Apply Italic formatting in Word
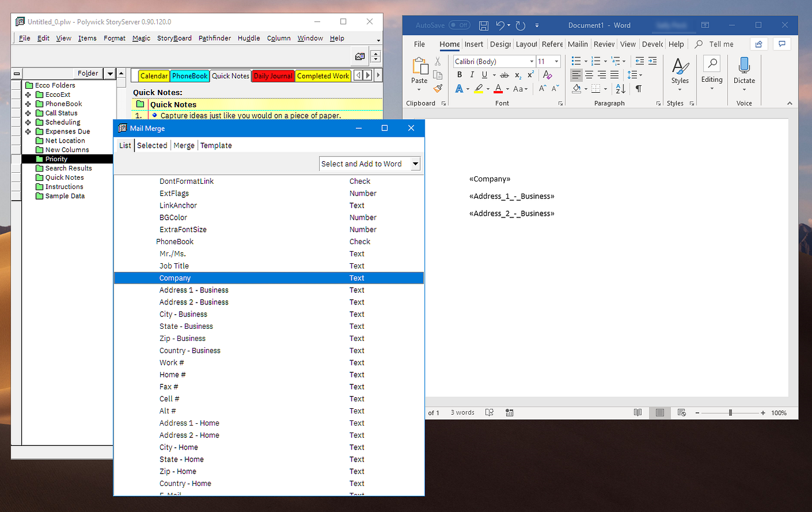The image size is (812, 512). (x=472, y=75)
